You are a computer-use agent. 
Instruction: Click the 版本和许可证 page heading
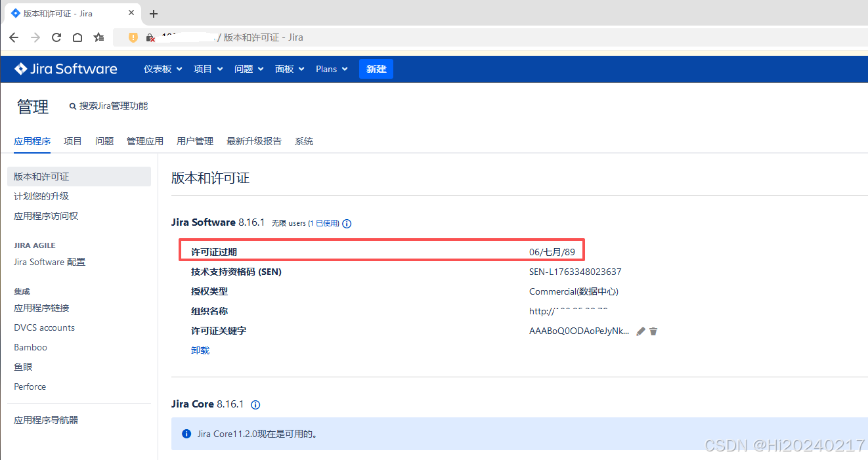[210, 178]
